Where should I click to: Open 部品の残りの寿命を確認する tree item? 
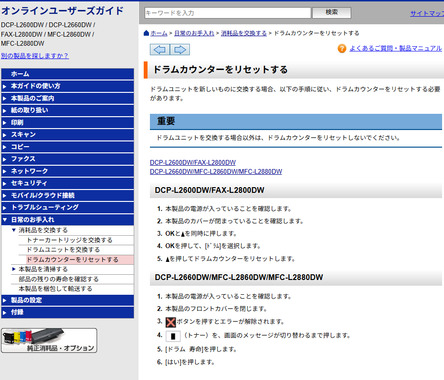pos(59,279)
